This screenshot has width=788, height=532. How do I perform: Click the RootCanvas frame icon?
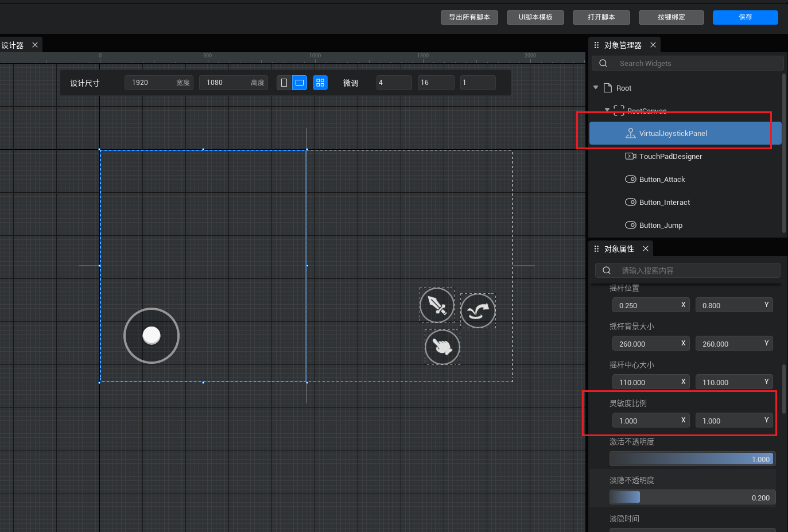pos(619,111)
